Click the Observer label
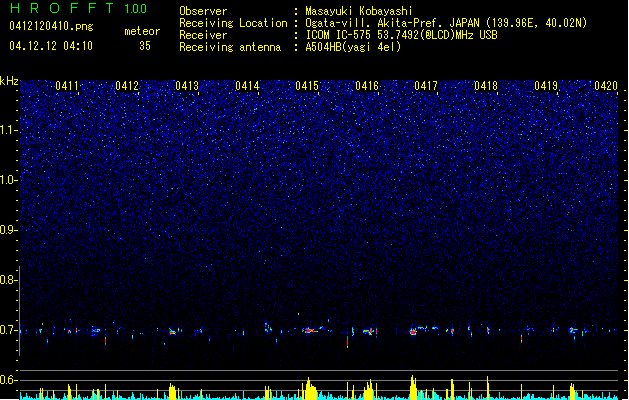Screen dimensions: 629x400 tap(203, 11)
